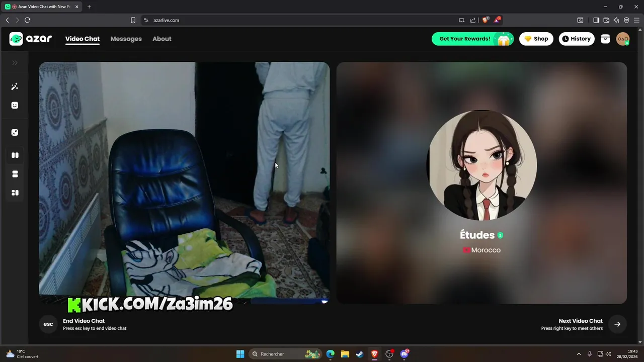The width and height of the screenshot is (644, 362).
Task: Click the Get Your Rewards button
Action: pyautogui.click(x=472, y=39)
